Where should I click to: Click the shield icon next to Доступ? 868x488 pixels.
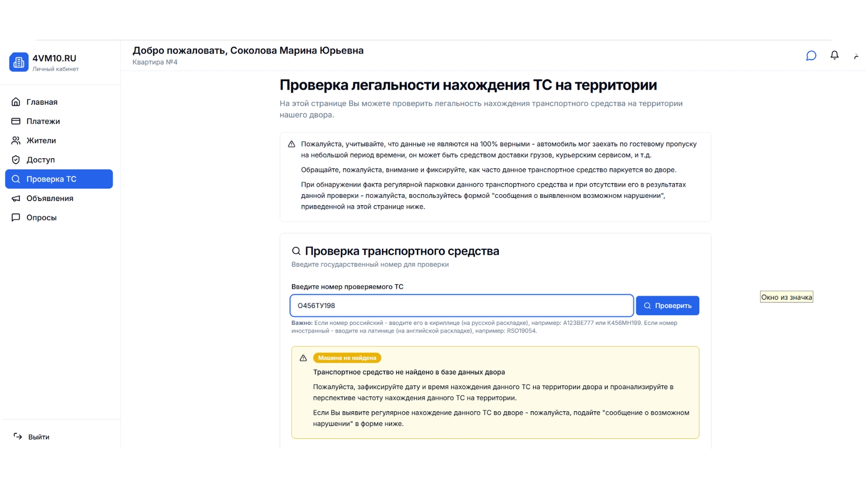click(x=16, y=160)
